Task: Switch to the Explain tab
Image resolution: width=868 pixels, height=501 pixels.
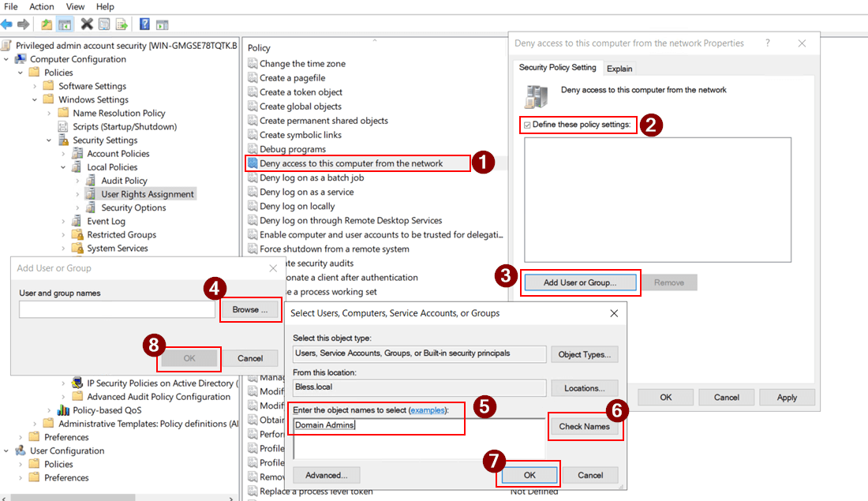Action: click(x=620, y=68)
